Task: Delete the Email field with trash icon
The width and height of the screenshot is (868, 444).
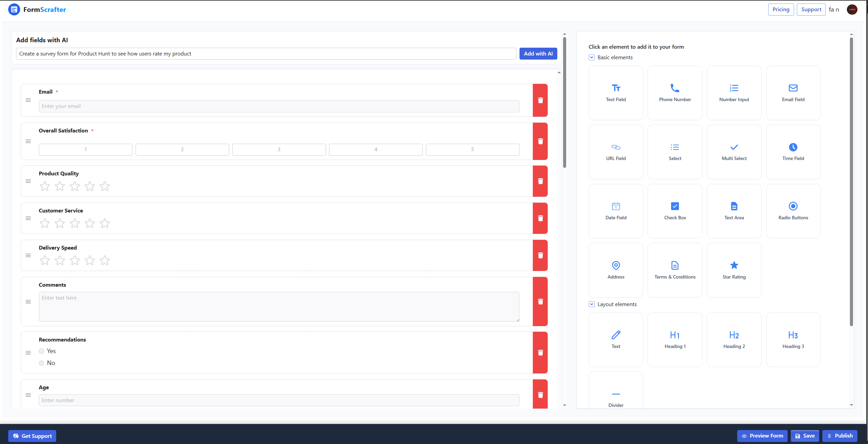Action: 540,100
